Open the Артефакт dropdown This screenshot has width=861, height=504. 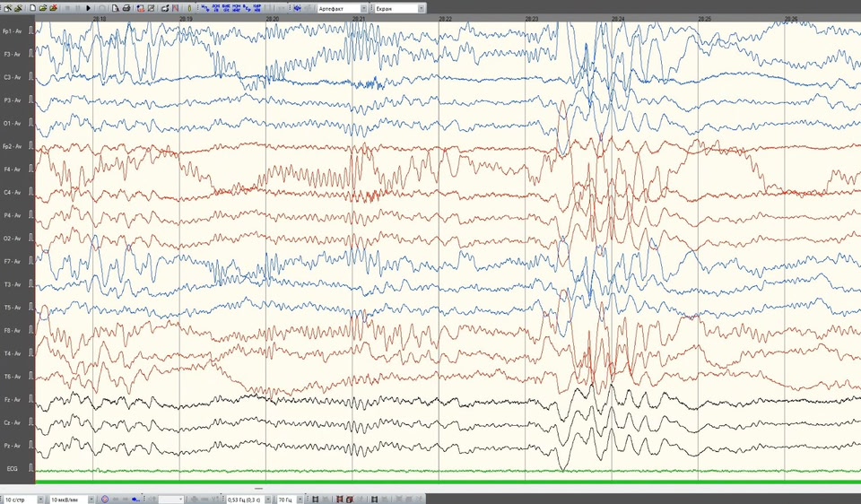[342, 9]
